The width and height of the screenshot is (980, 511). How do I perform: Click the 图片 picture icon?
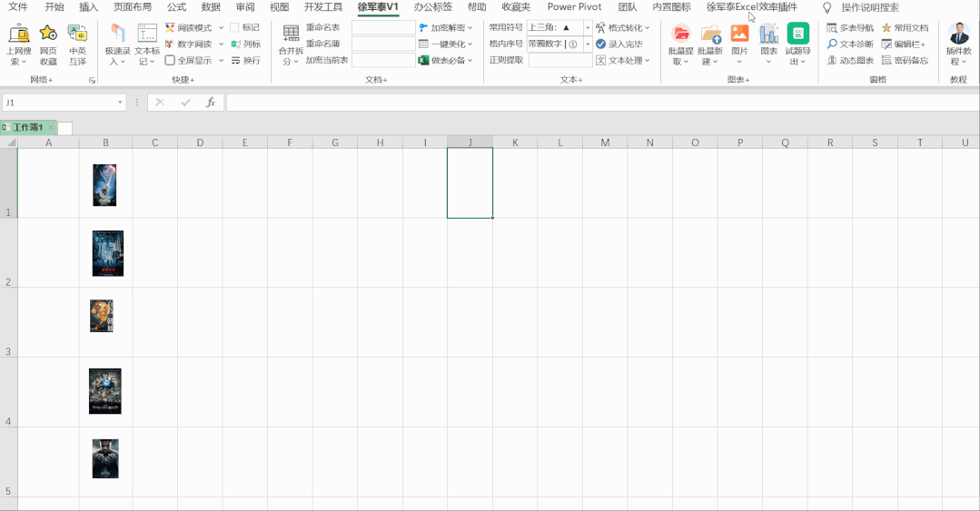pyautogui.click(x=739, y=33)
